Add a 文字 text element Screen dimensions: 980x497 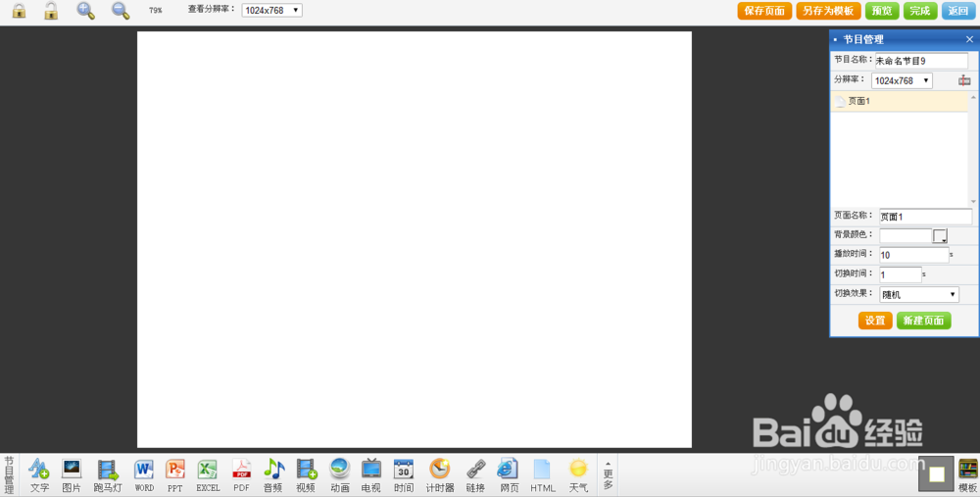39,475
